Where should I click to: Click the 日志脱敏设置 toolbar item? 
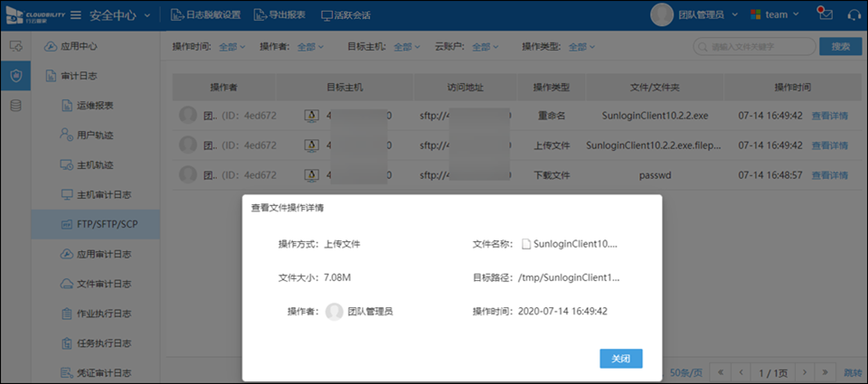pyautogui.click(x=205, y=15)
